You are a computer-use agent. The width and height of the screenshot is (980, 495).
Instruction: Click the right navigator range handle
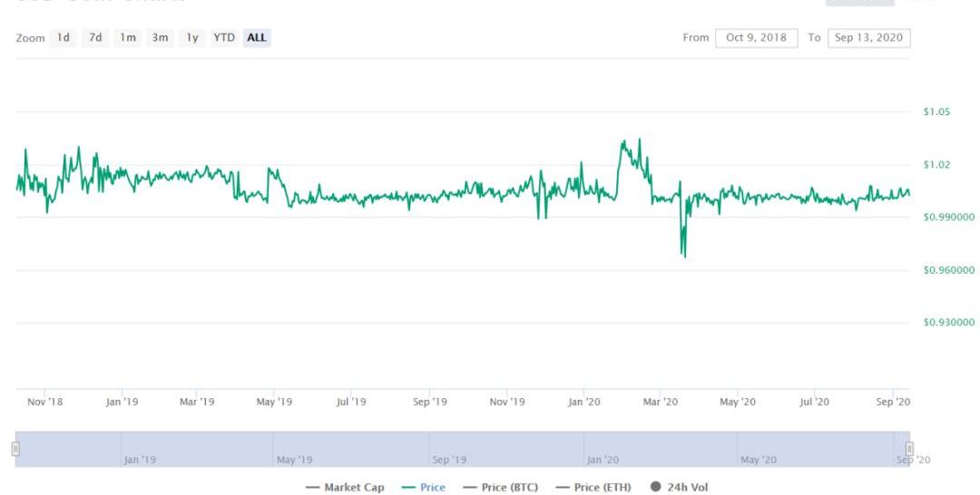click(909, 449)
